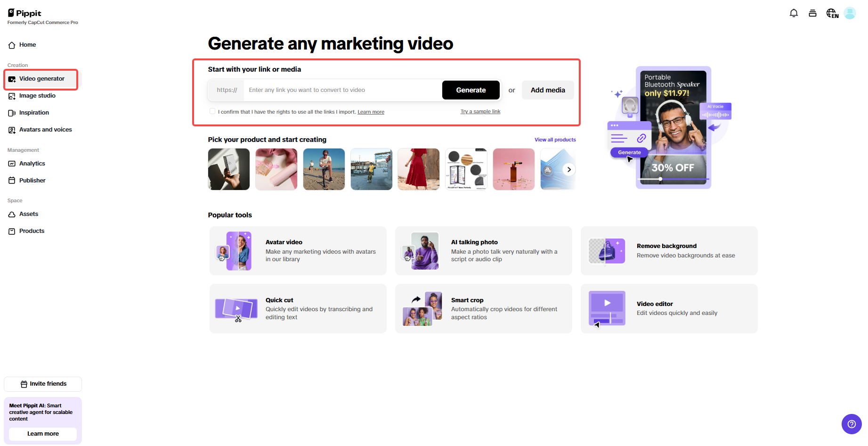Screen dimensions: 868x446
Task: Check the rights confirmation checkbox
Action: pyautogui.click(x=213, y=110)
